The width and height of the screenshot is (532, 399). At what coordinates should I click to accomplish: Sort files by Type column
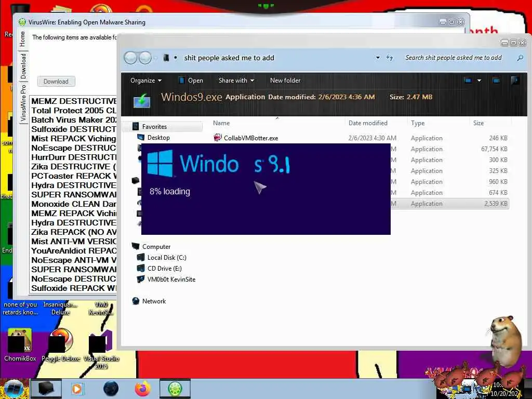click(418, 123)
